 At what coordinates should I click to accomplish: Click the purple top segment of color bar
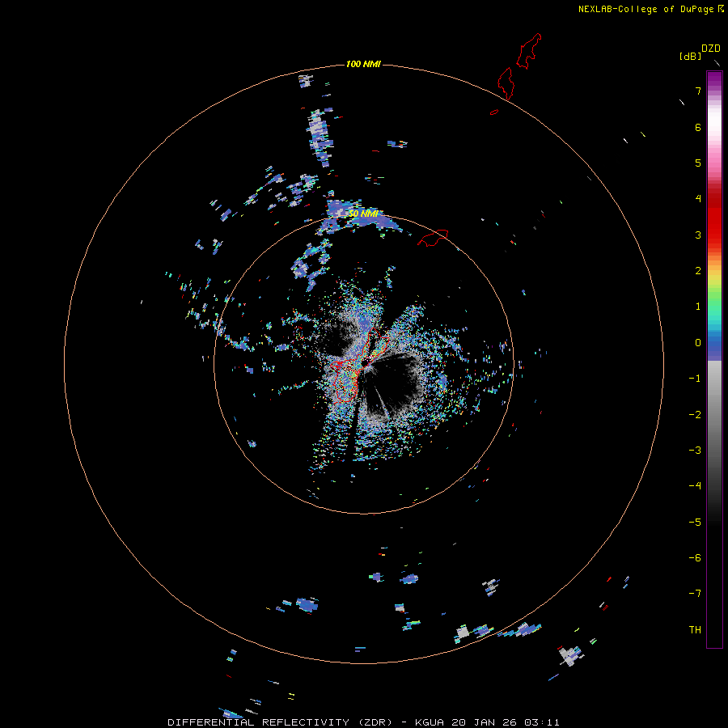pyautogui.click(x=714, y=79)
